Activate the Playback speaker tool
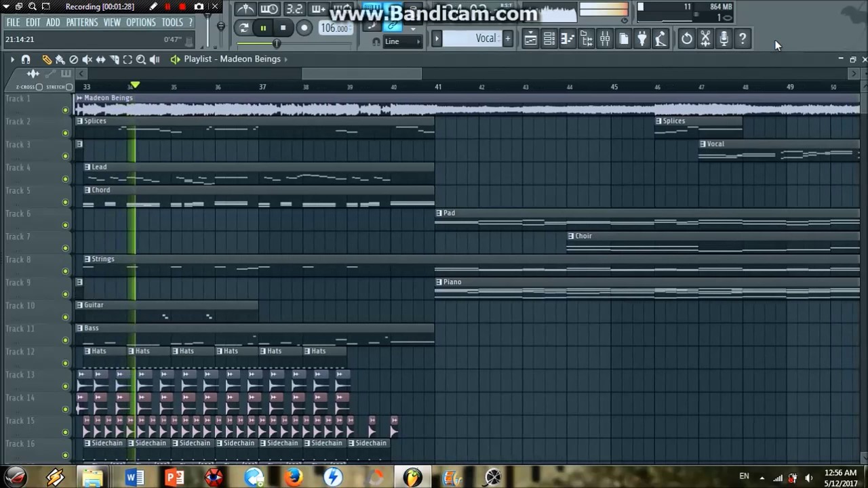 (155, 60)
